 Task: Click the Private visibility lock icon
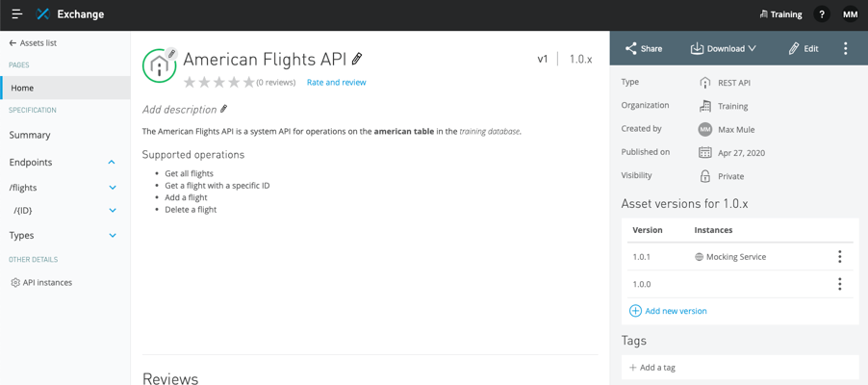coord(704,176)
